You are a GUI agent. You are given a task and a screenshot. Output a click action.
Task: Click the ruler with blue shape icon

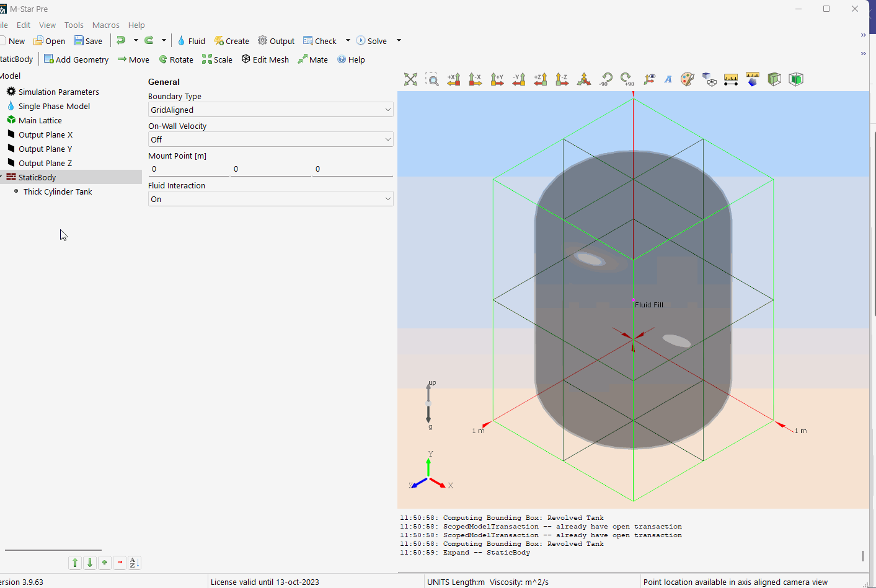coord(753,79)
